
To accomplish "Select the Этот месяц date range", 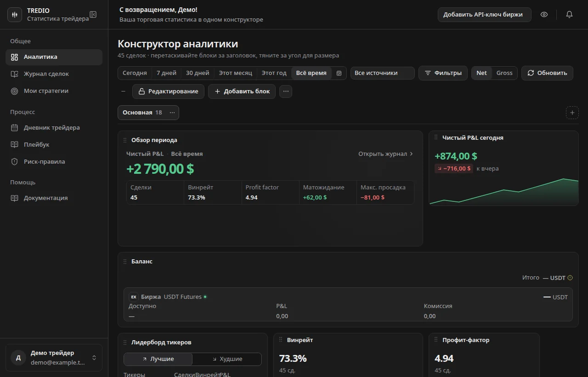I will coord(236,73).
